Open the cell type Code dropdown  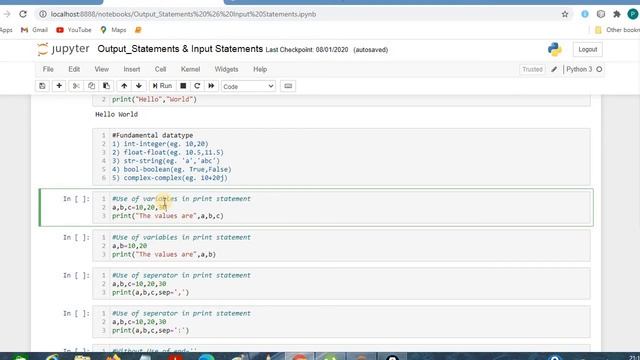[x=248, y=87]
